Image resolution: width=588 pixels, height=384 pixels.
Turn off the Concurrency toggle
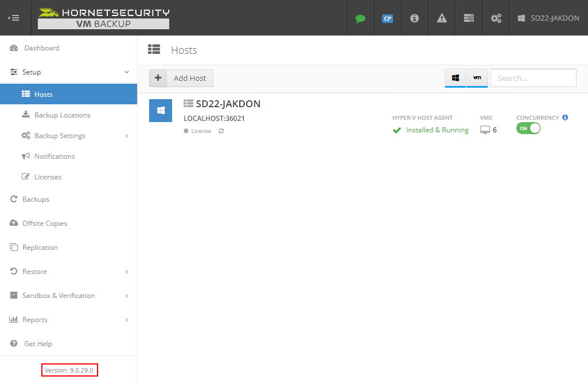pyautogui.click(x=528, y=128)
